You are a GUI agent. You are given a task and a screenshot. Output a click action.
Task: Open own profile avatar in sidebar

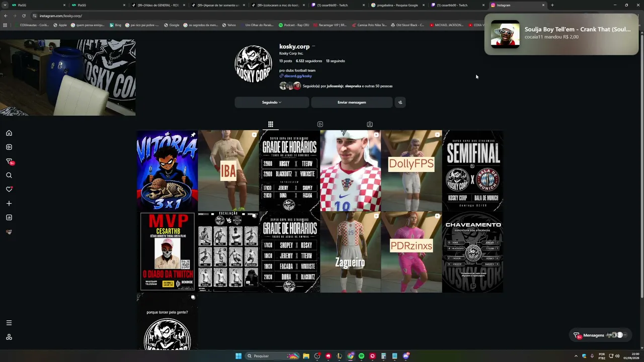(9, 232)
